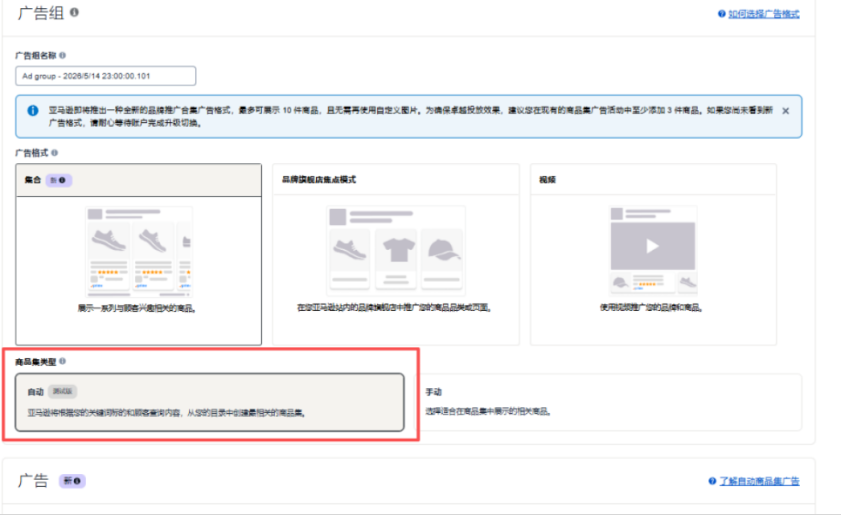The image size is (841, 515).
Task: Click the blue info icon in the banner
Action: (33, 111)
